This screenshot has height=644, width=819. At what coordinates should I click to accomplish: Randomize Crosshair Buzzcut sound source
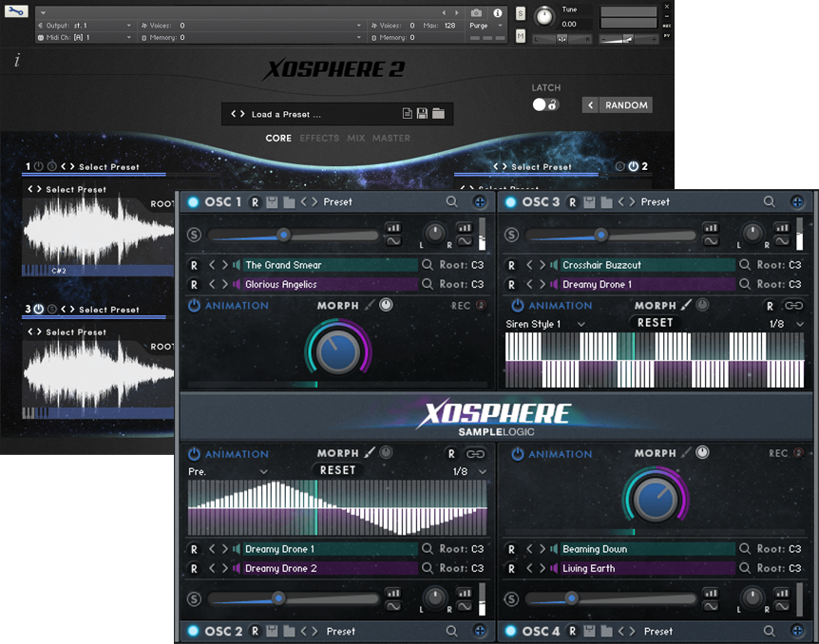point(511,265)
